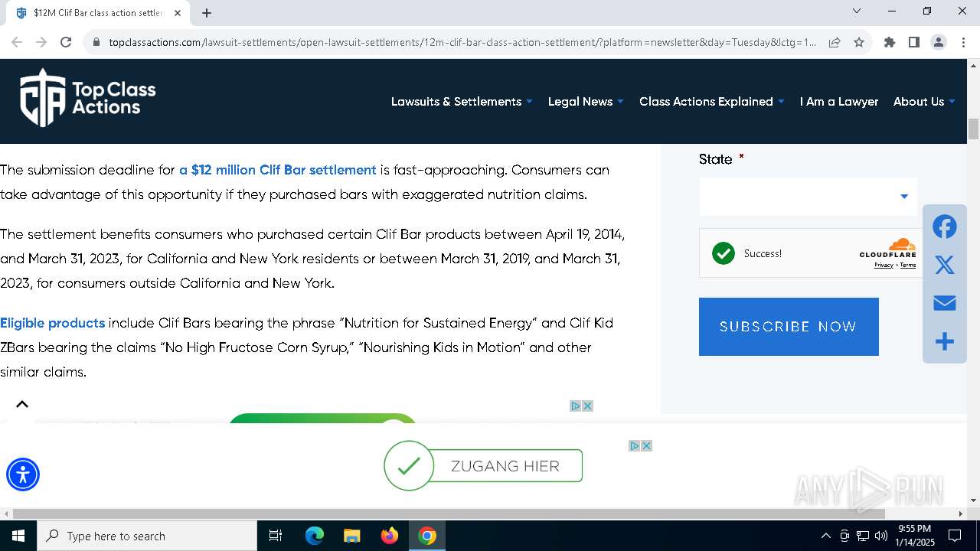Click SUBSCRIBE NOW button
980x551 pixels.
click(x=789, y=327)
